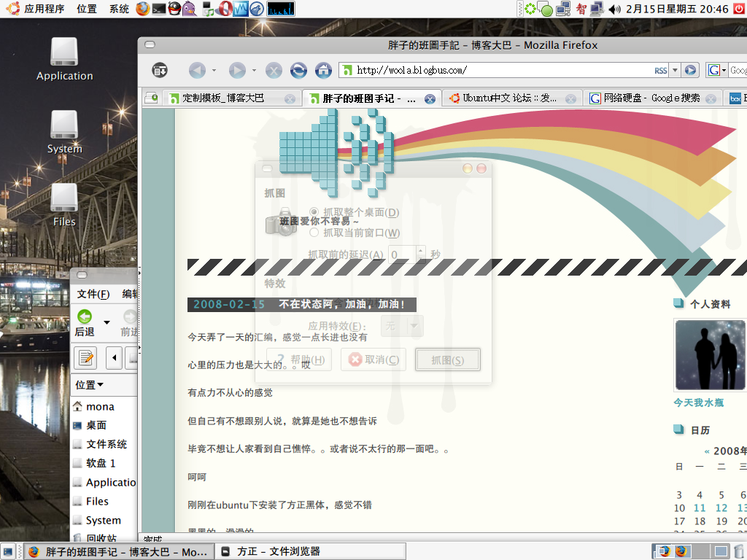Image resolution: width=747 pixels, height=560 pixels.
Task: Subscribe via the RSS icon in address bar
Action: coord(661,71)
